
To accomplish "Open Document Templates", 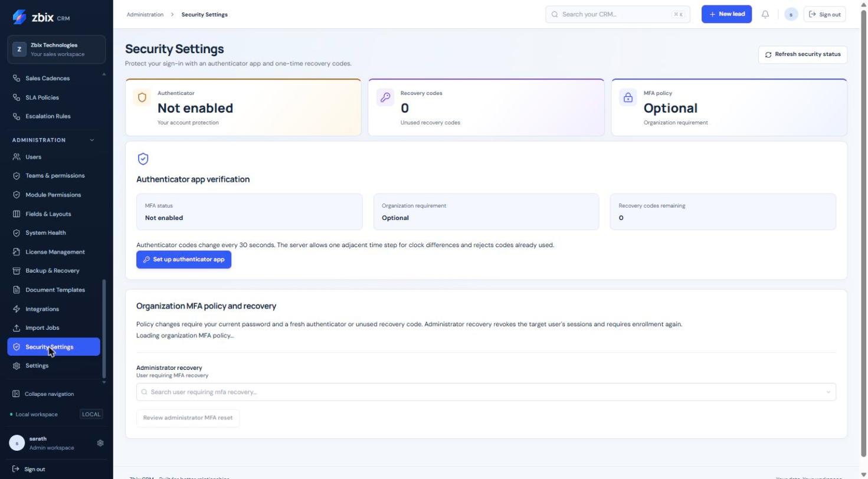I will [x=54, y=290].
